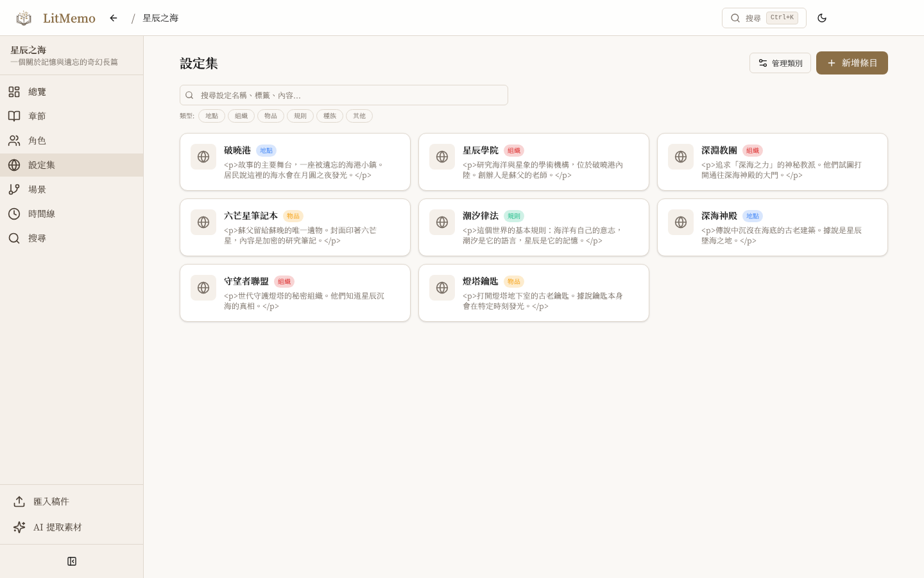Open 管理類別 settings
Viewport: 924px width, 578px height.
(x=780, y=63)
